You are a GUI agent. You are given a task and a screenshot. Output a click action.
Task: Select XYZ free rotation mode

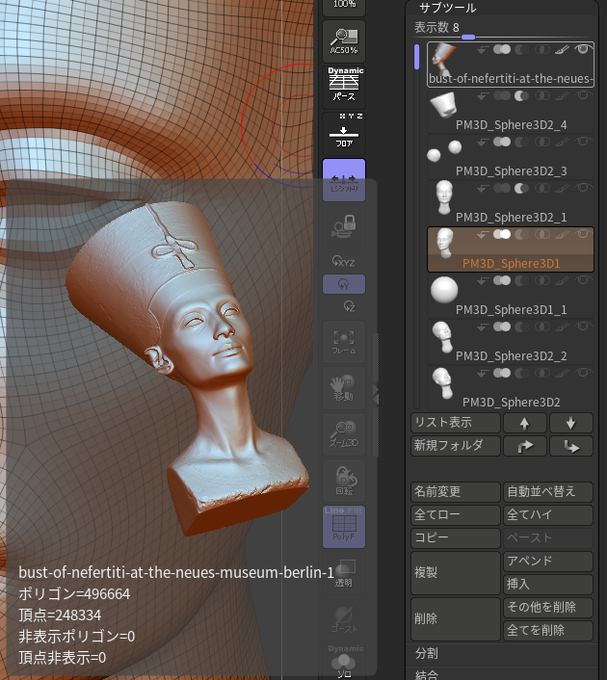344,262
